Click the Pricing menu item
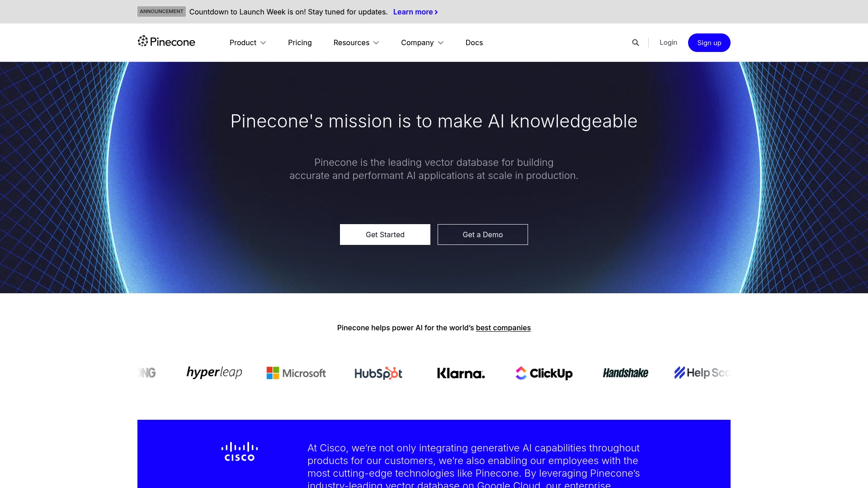Viewport: 868px width, 488px height. click(x=300, y=42)
